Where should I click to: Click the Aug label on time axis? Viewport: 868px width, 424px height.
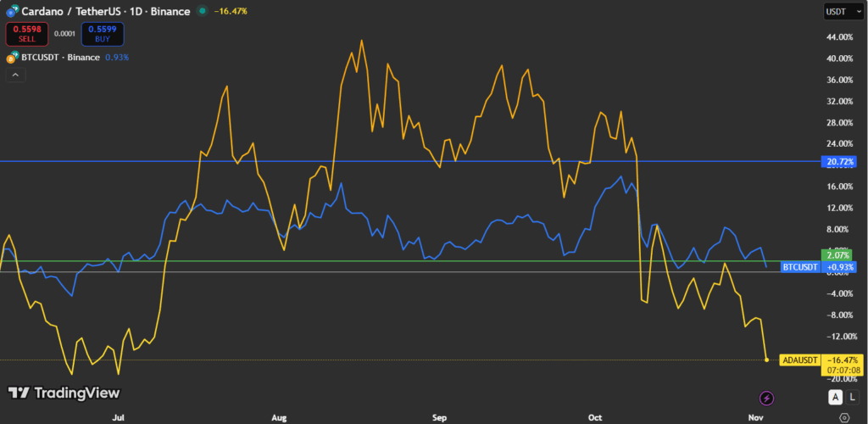(280, 418)
